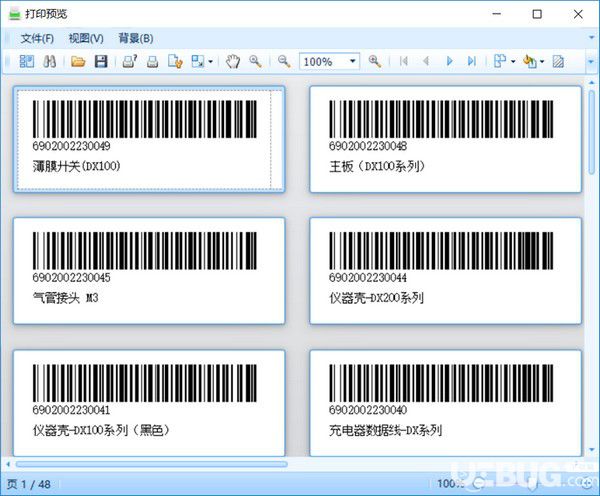Click barcode number 6902002230045
This screenshot has height=496, width=600.
pyautogui.click(x=72, y=277)
